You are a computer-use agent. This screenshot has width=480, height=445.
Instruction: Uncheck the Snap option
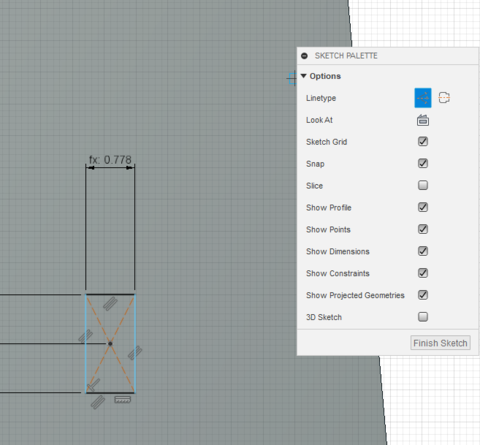click(423, 164)
